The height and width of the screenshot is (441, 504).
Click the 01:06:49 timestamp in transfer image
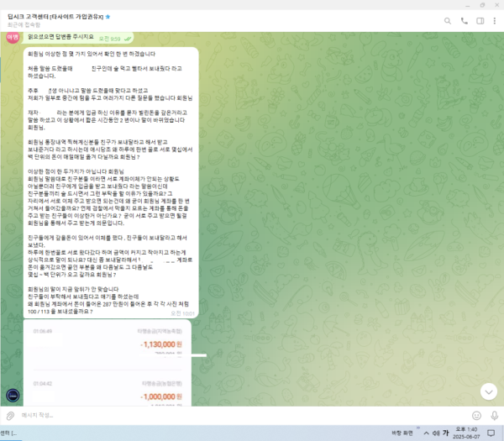(x=43, y=331)
